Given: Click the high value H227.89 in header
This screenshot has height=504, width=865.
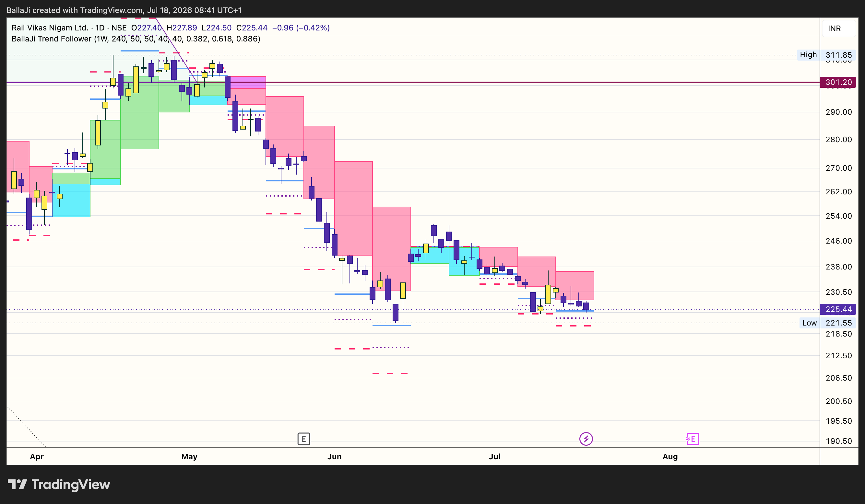Looking at the screenshot, I should point(182,28).
